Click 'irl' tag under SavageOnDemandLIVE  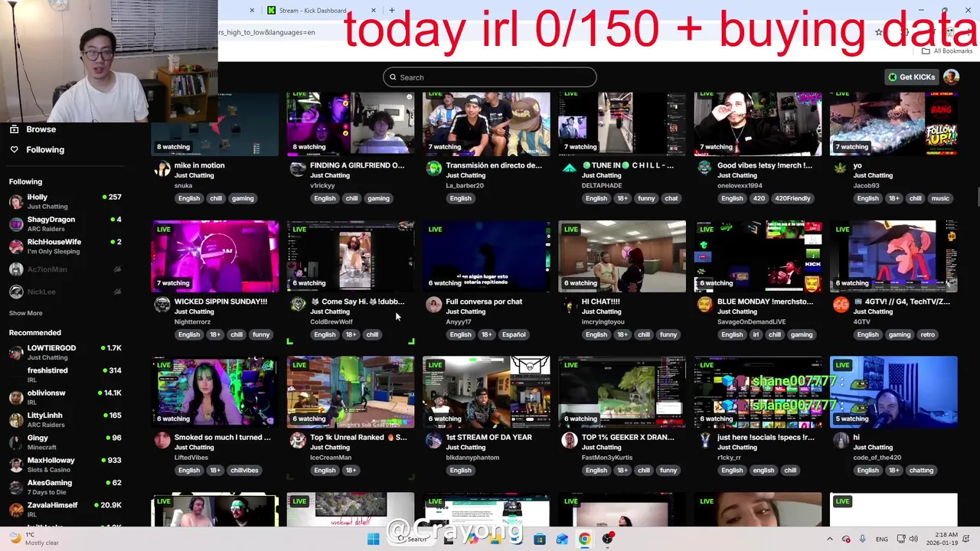point(756,334)
